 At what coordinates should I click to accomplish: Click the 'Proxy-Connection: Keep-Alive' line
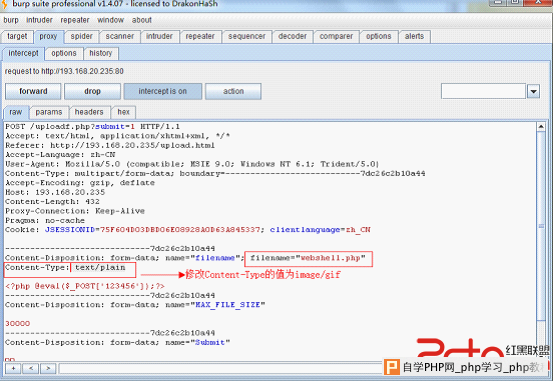click(75, 211)
